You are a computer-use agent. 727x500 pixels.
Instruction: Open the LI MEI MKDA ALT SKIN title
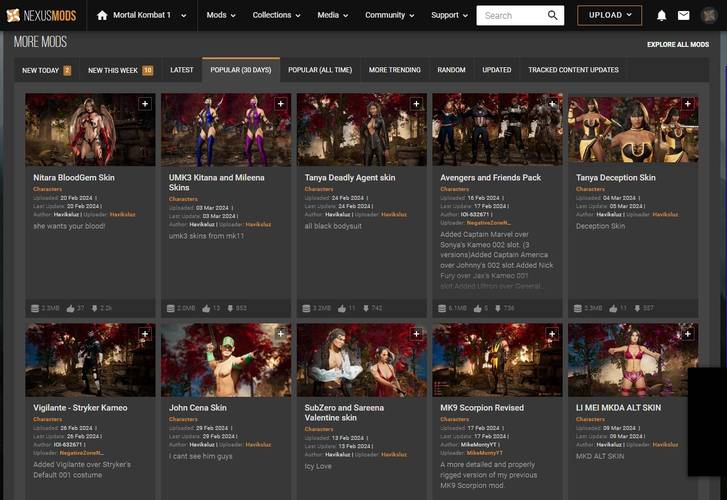tap(618, 408)
